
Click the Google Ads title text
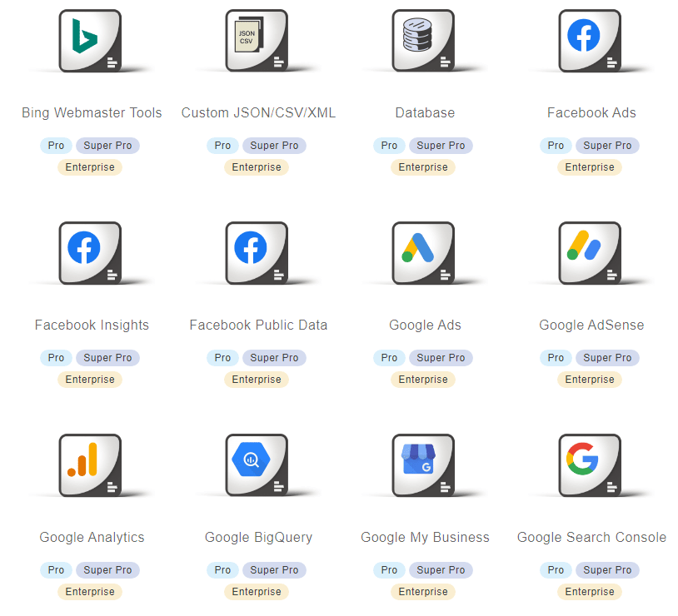click(x=425, y=325)
